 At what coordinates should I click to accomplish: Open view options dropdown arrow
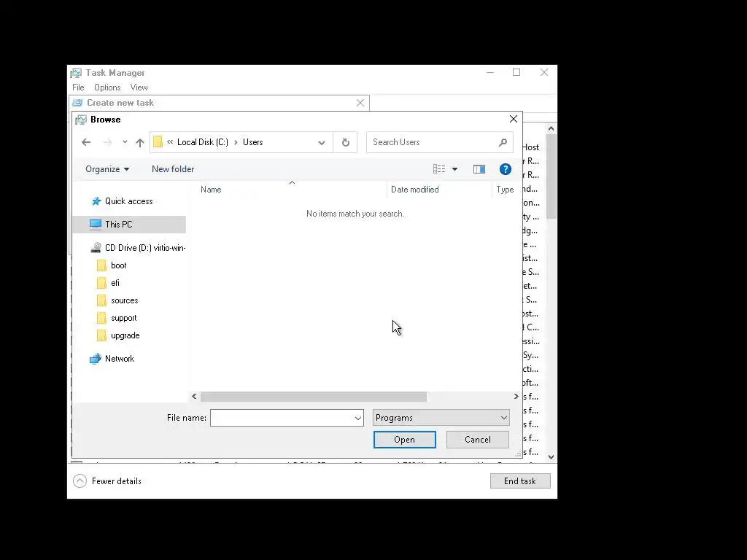click(455, 169)
